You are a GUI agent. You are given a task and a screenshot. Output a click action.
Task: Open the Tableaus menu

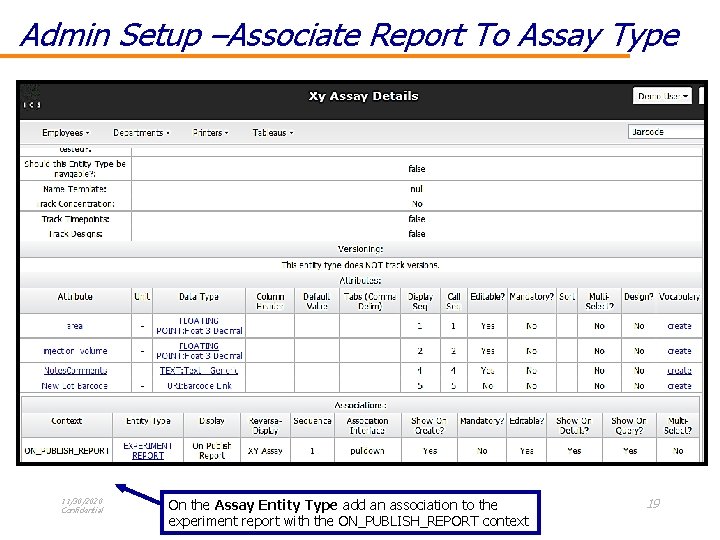[273, 133]
